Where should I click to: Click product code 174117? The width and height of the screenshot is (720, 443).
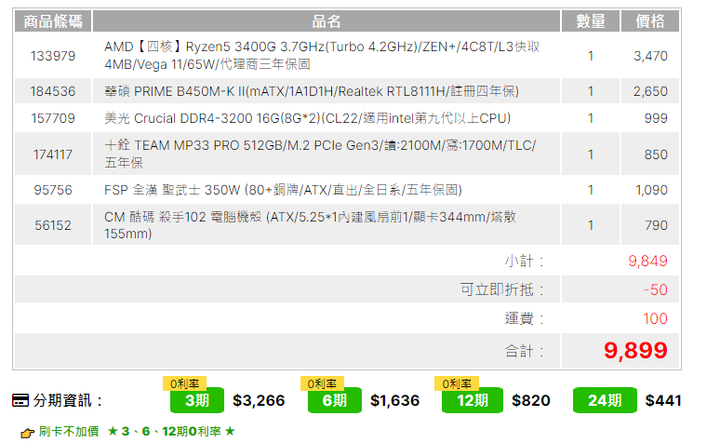[x=53, y=154]
